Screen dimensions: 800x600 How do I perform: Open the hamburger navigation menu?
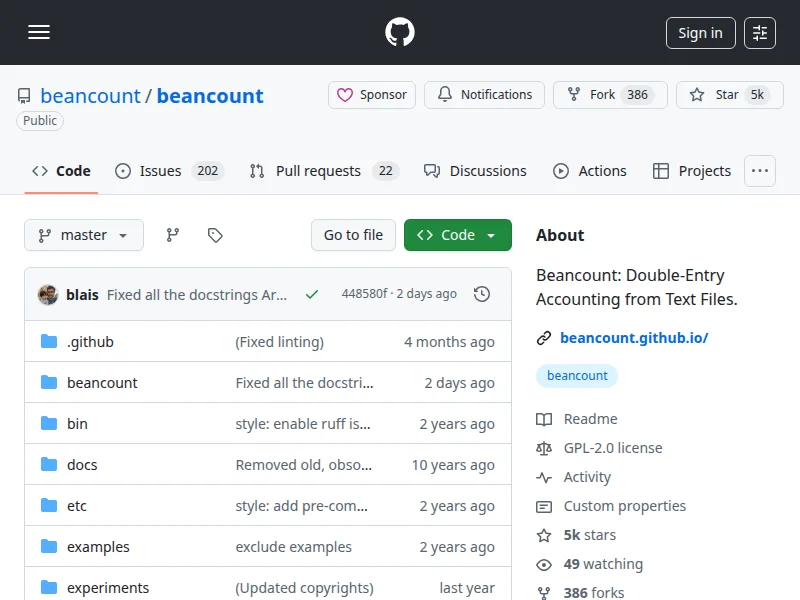[39, 33]
